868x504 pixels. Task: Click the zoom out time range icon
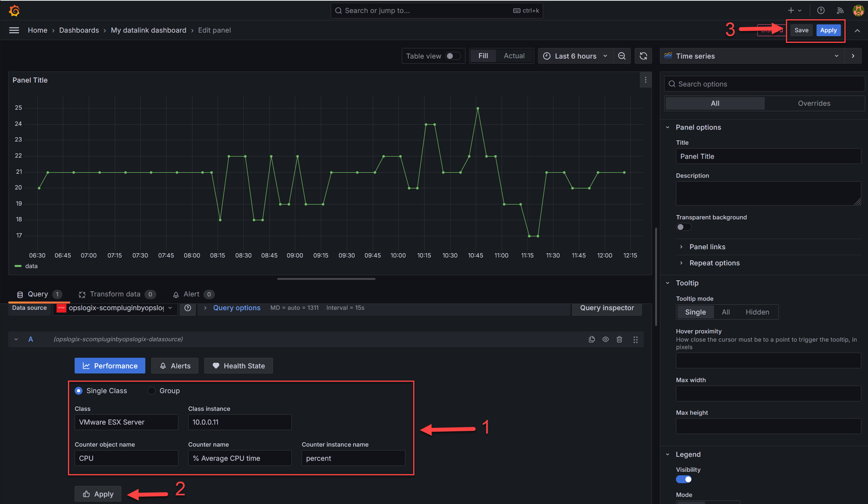click(622, 56)
